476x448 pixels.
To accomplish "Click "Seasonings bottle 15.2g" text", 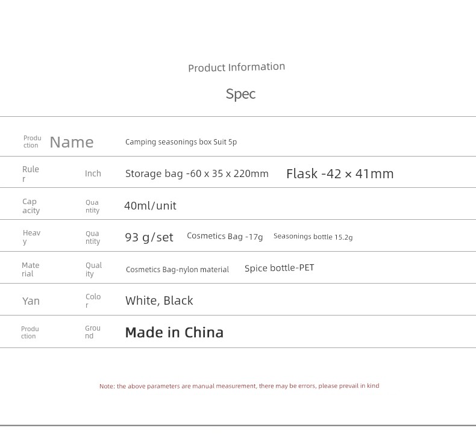I will pos(313,237).
